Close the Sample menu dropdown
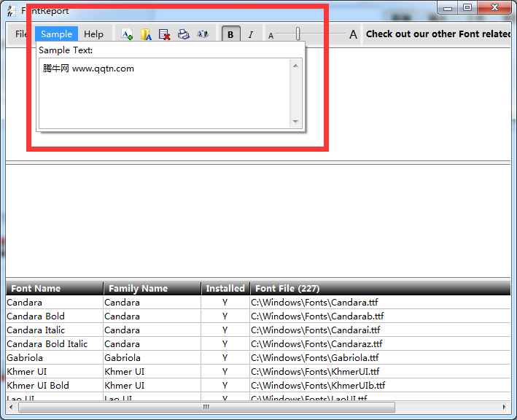Screen dimensions: 517x420 click(56, 34)
